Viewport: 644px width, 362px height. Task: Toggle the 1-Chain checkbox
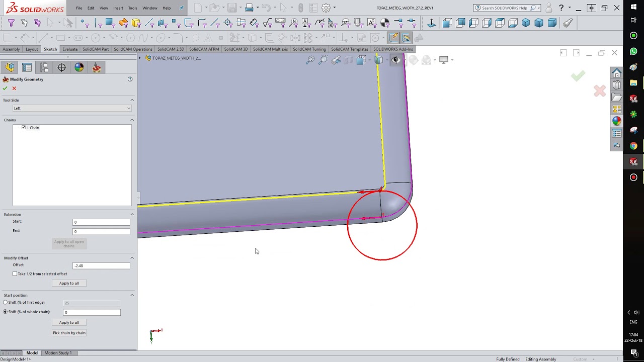point(24,128)
